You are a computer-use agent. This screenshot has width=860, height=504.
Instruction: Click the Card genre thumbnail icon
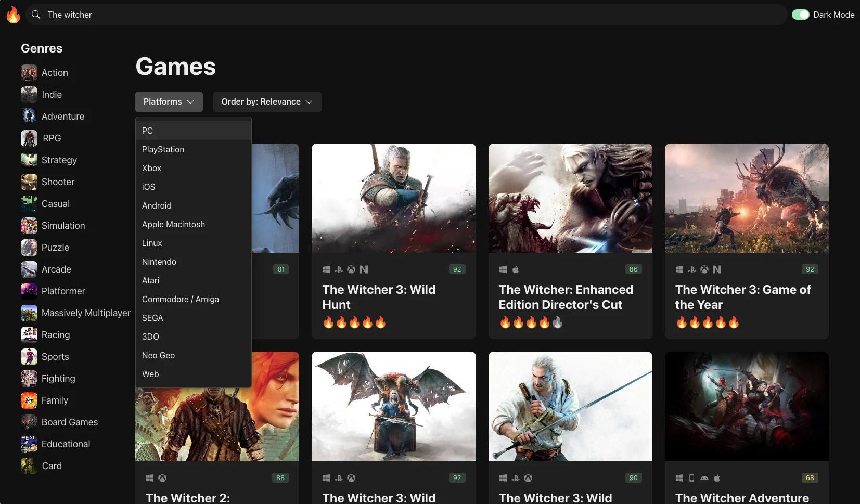click(29, 466)
